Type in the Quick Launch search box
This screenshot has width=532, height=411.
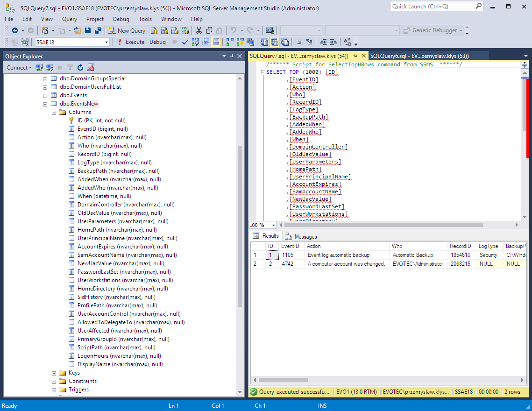(x=432, y=6)
